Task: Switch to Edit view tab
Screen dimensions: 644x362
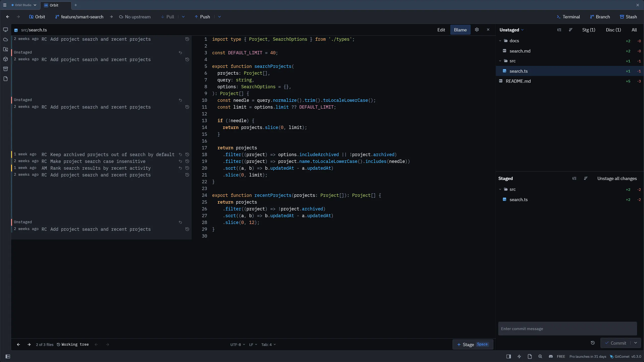Action: click(441, 30)
